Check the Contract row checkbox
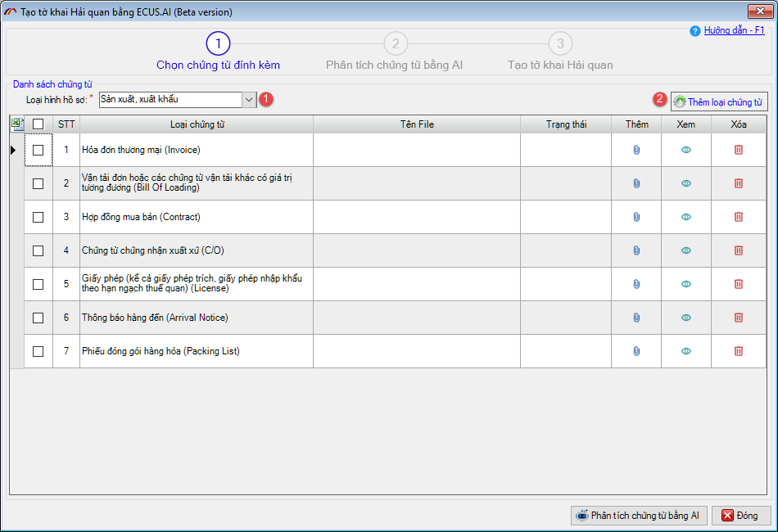Screen dimensions: 778x532 click(x=38, y=217)
